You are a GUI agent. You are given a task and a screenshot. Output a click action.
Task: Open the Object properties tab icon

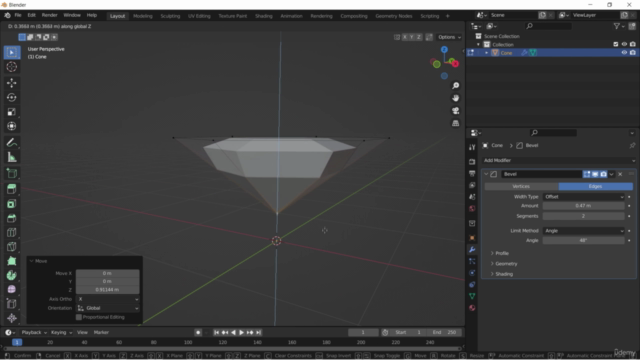(472, 238)
